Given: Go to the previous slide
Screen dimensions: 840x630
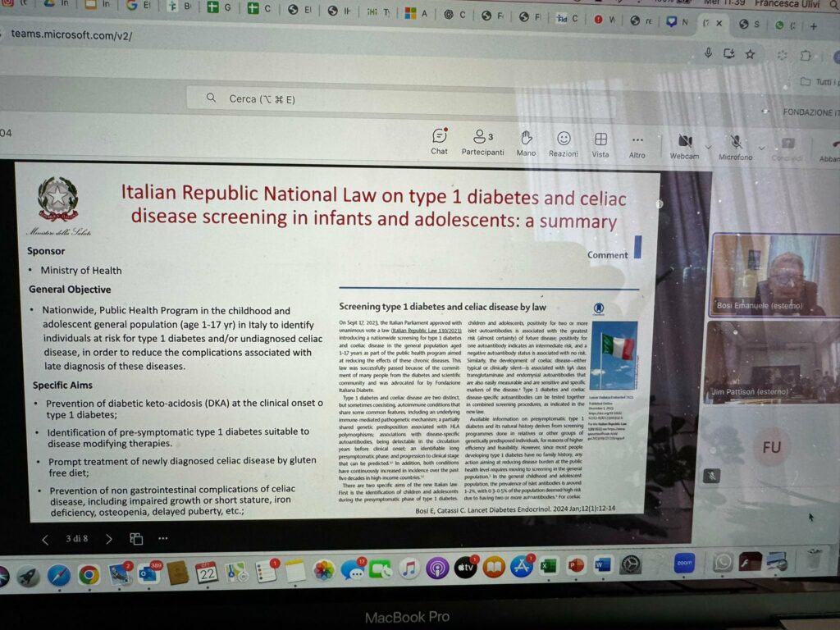Looking at the screenshot, I should (45, 539).
